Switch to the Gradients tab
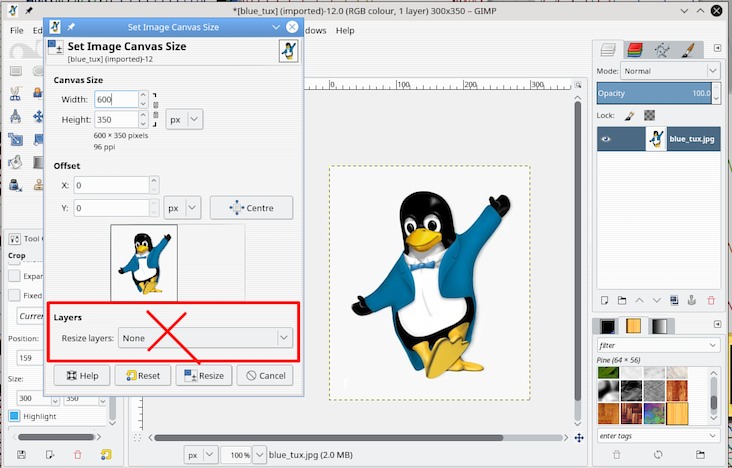The height and width of the screenshot is (468, 732). pos(660,326)
